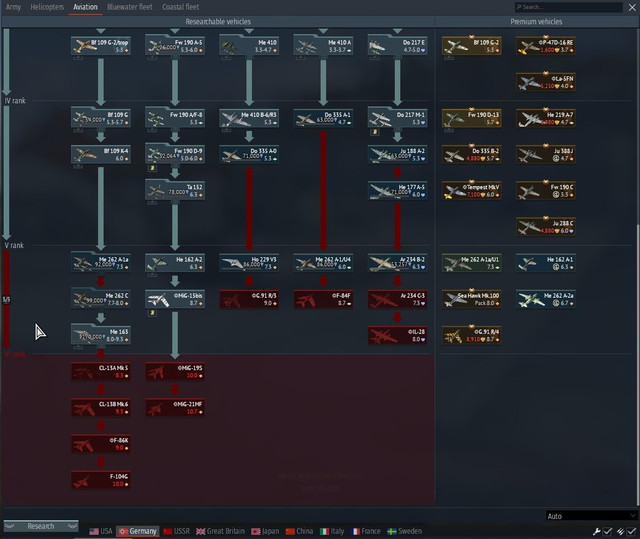Image resolution: width=640 pixels, height=539 pixels.
Task: Select the locked Ar 234 C-3 card
Action: (398, 299)
